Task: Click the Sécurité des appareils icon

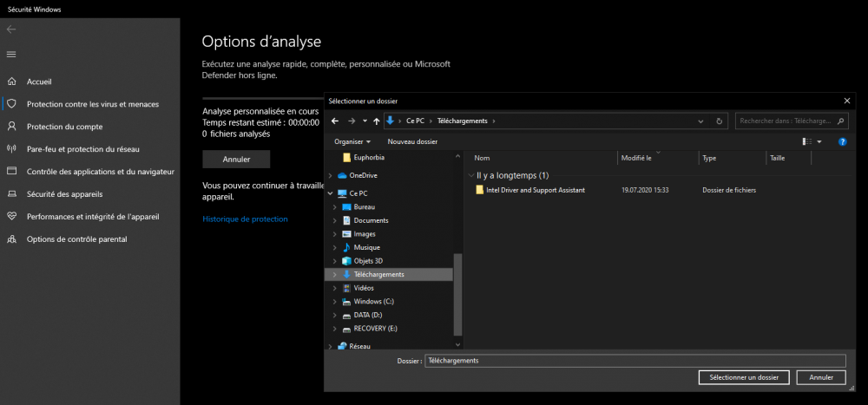Action: pos(11,194)
